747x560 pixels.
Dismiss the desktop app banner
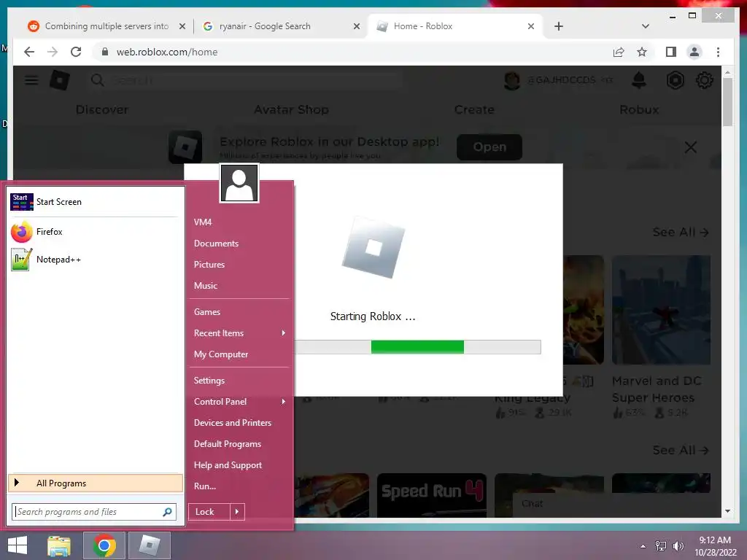tap(691, 147)
